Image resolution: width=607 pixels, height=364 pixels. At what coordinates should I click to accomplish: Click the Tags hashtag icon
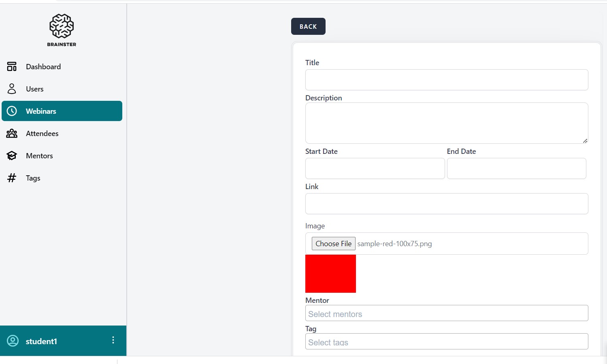point(12,178)
